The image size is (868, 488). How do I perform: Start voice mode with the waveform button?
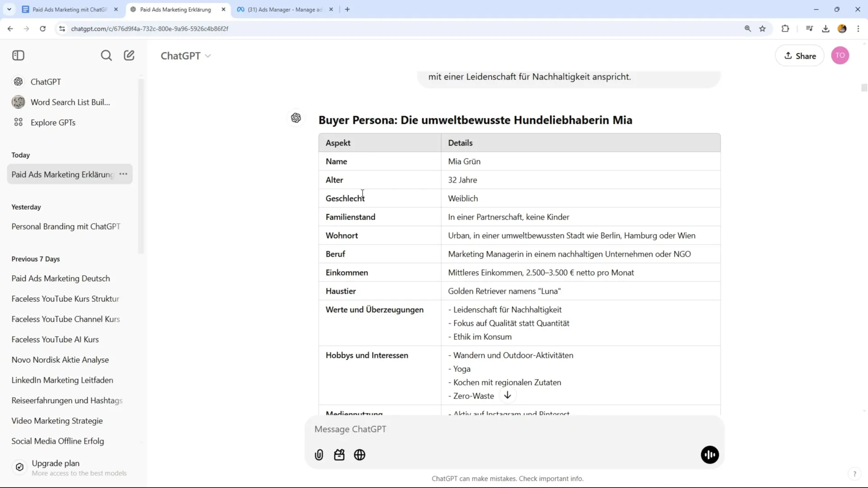[x=710, y=455]
